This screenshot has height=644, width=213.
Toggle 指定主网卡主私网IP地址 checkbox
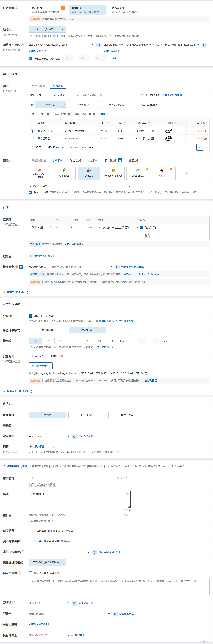click(30, 59)
